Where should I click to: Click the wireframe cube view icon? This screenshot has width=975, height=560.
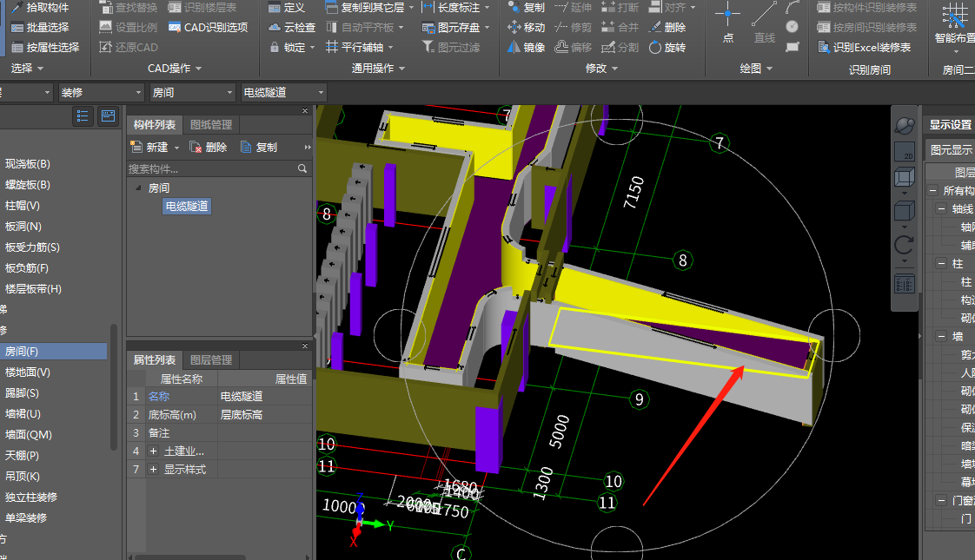click(x=904, y=178)
